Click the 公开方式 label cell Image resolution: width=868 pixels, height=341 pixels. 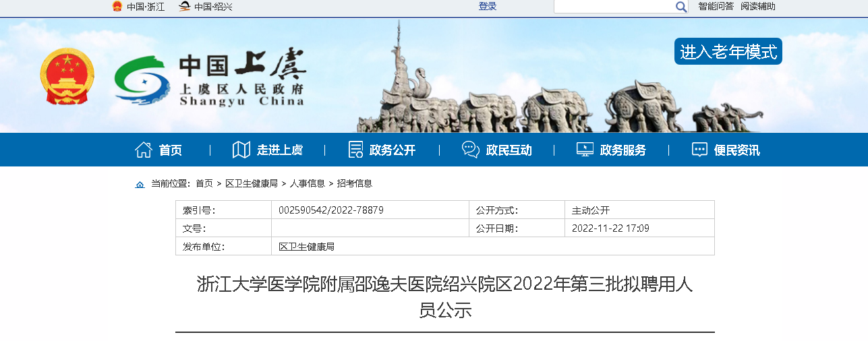tap(517, 210)
